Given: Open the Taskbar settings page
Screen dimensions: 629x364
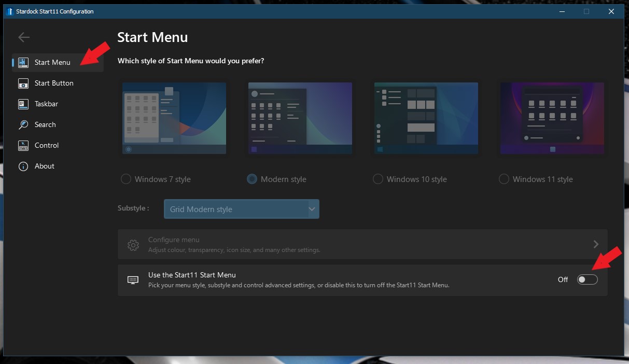Looking at the screenshot, I should click(x=46, y=104).
